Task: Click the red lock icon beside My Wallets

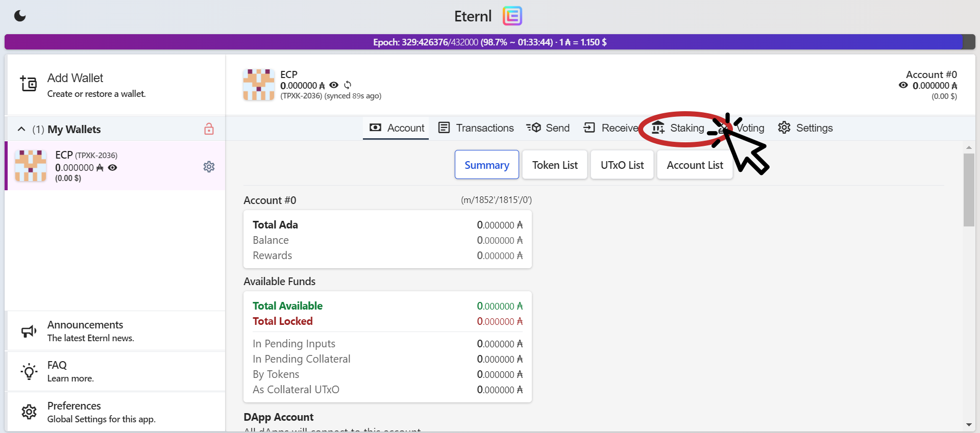Action: [x=209, y=129]
